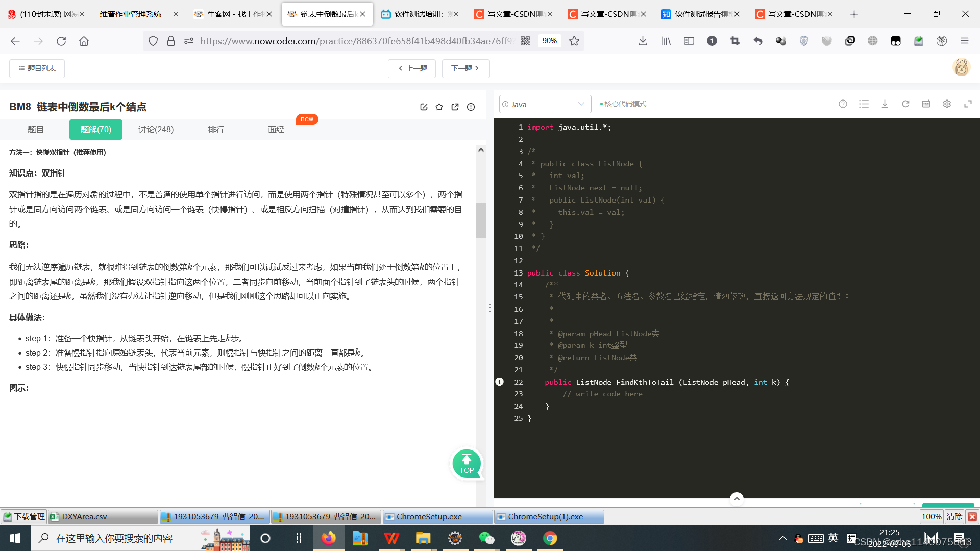
Task: Expand editor to fullscreen mode
Action: [968, 104]
